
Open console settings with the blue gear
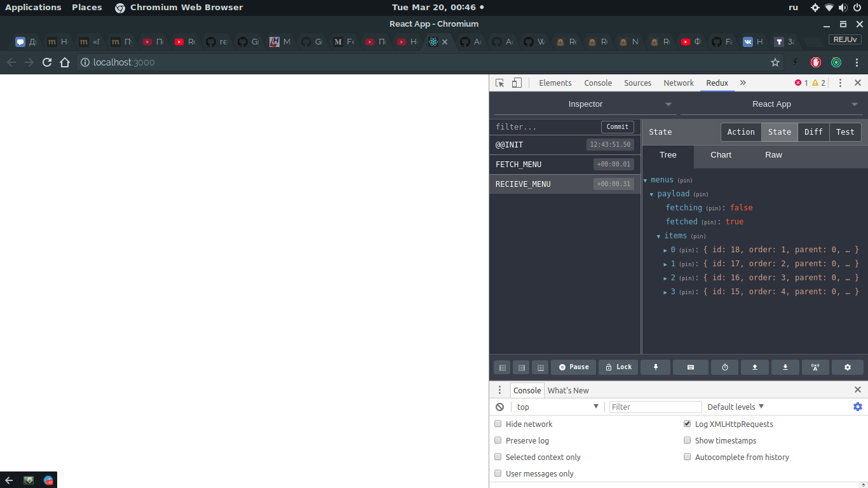[858, 407]
